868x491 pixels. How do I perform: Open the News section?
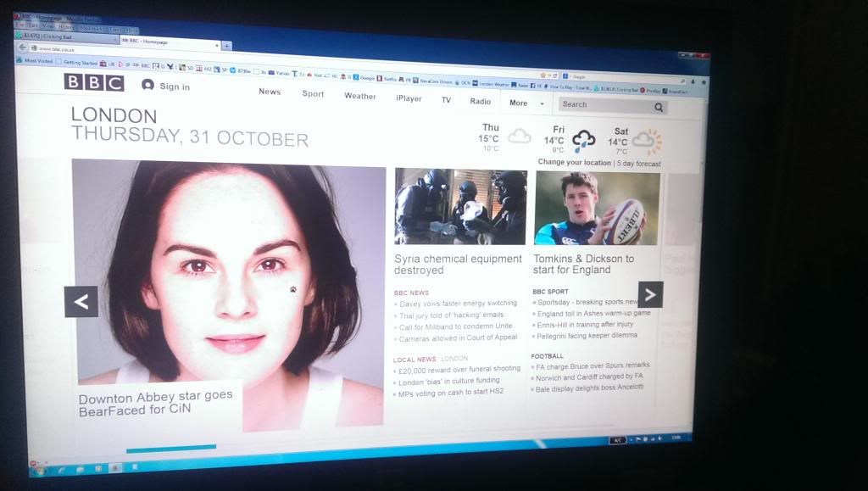pyautogui.click(x=270, y=92)
